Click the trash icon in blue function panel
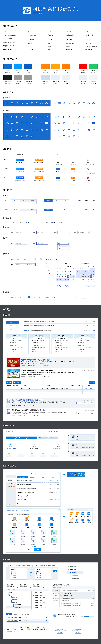Image resolution: width=101 pixels, height=644 pixels. [x=42, y=123]
